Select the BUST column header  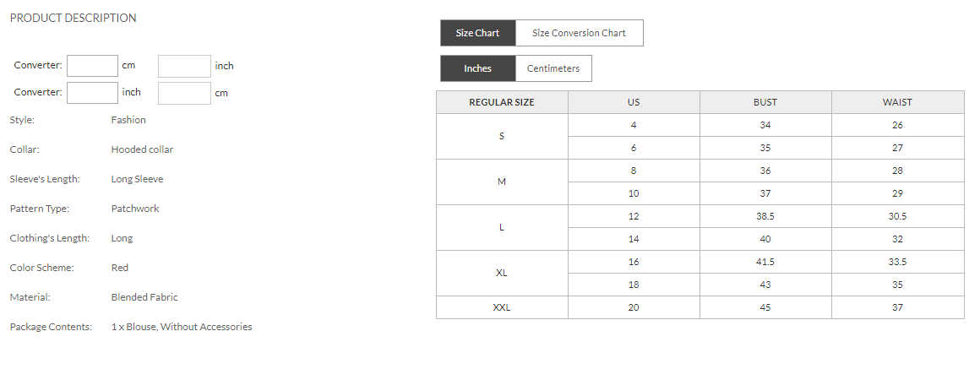(x=765, y=102)
